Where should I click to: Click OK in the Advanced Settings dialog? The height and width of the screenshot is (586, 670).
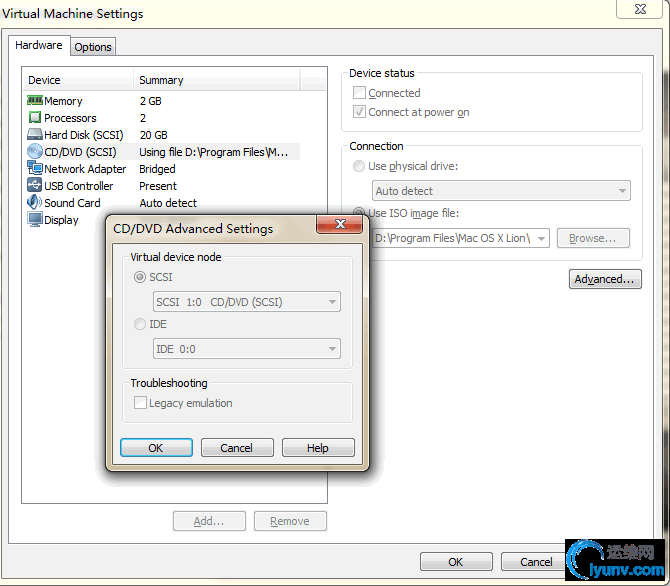pyautogui.click(x=156, y=448)
